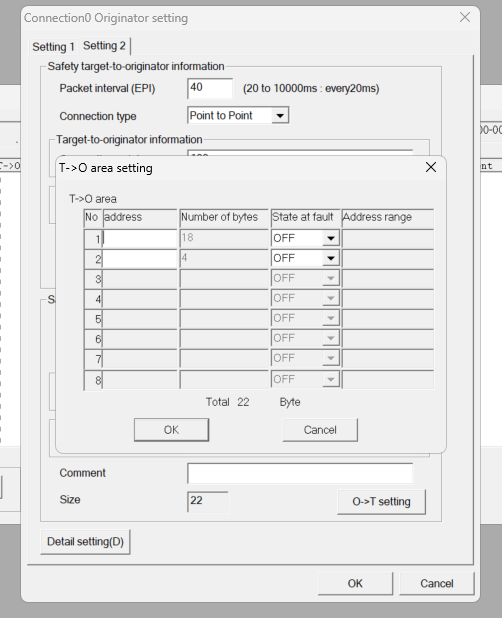Open Detail setting(D)

coord(86,542)
